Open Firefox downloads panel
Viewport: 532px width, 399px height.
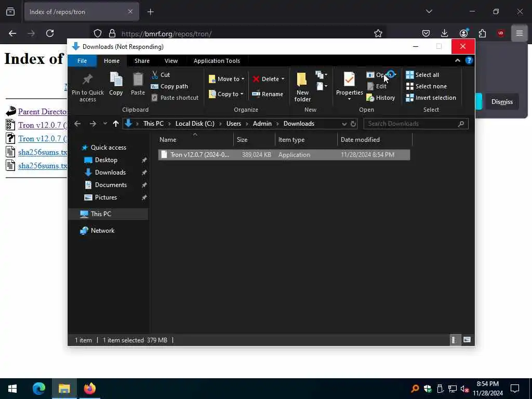pyautogui.click(x=445, y=33)
